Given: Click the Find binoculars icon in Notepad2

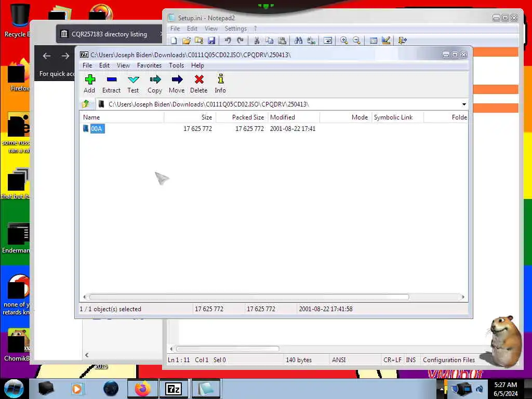Looking at the screenshot, I should tap(299, 41).
